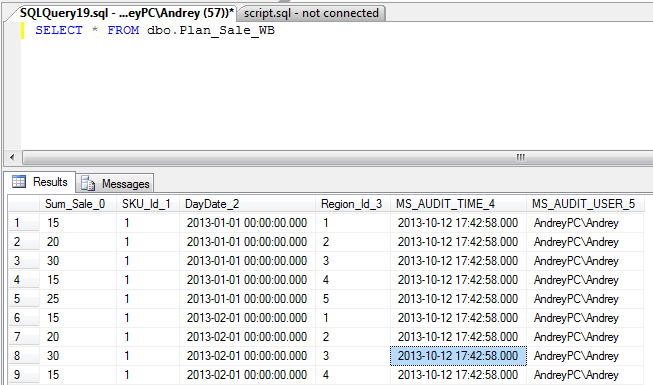Click the Messages tab icon
This screenshot has height=385, width=653.
(x=88, y=183)
